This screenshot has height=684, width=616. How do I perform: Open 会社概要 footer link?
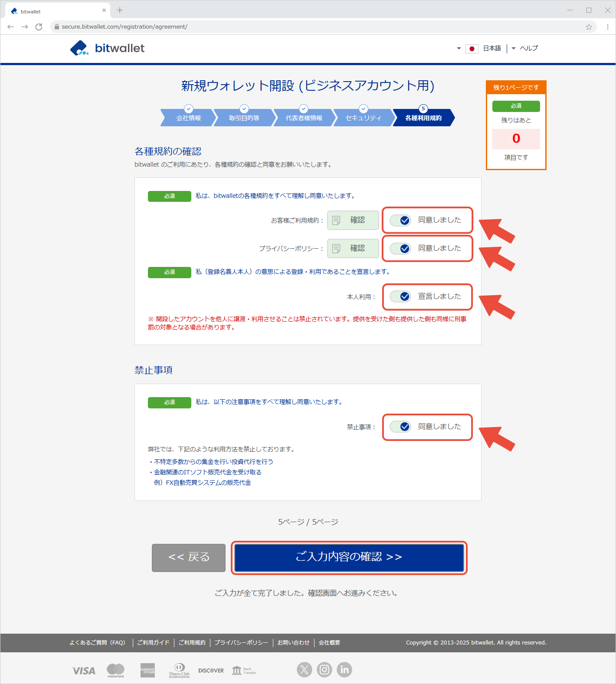pyautogui.click(x=330, y=643)
